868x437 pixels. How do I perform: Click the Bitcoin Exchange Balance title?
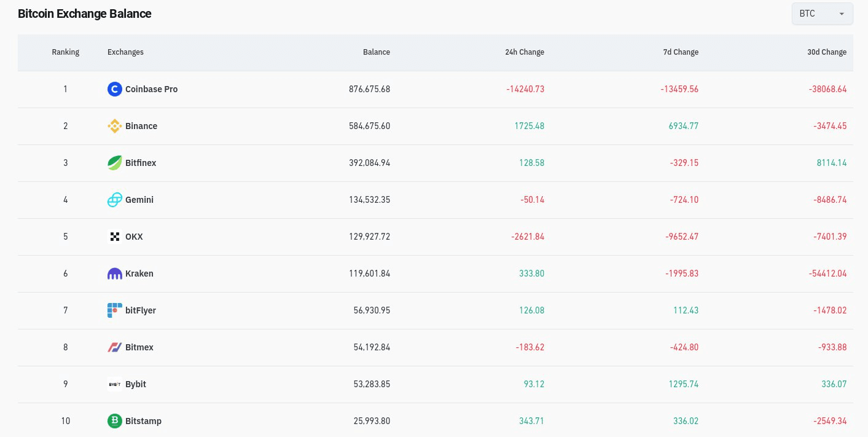pyautogui.click(x=84, y=14)
